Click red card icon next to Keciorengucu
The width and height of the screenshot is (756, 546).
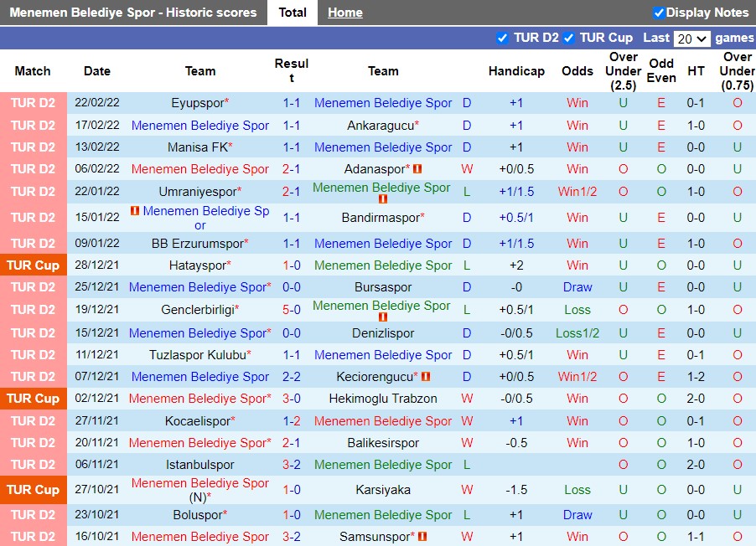point(426,376)
